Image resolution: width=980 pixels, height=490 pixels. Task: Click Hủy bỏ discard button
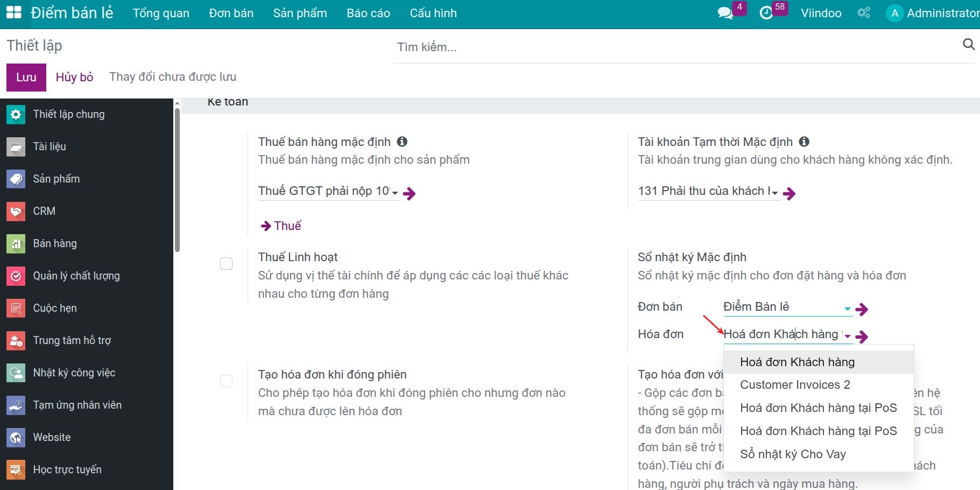tap(74, 77)
